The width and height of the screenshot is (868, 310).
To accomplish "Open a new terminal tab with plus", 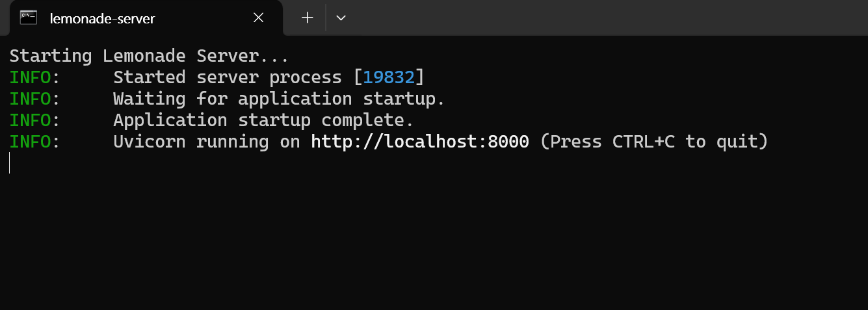I will click(308, 18).
